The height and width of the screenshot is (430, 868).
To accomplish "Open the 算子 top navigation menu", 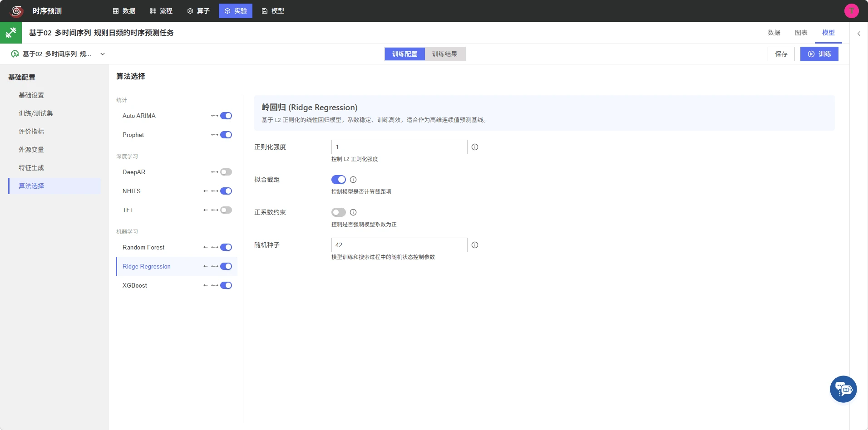I will coord(198,11).
